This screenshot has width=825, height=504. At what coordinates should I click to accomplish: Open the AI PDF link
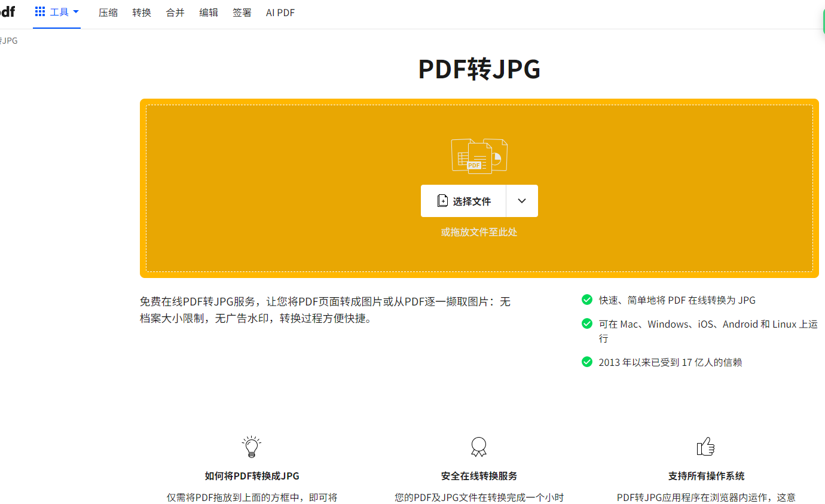280,13
